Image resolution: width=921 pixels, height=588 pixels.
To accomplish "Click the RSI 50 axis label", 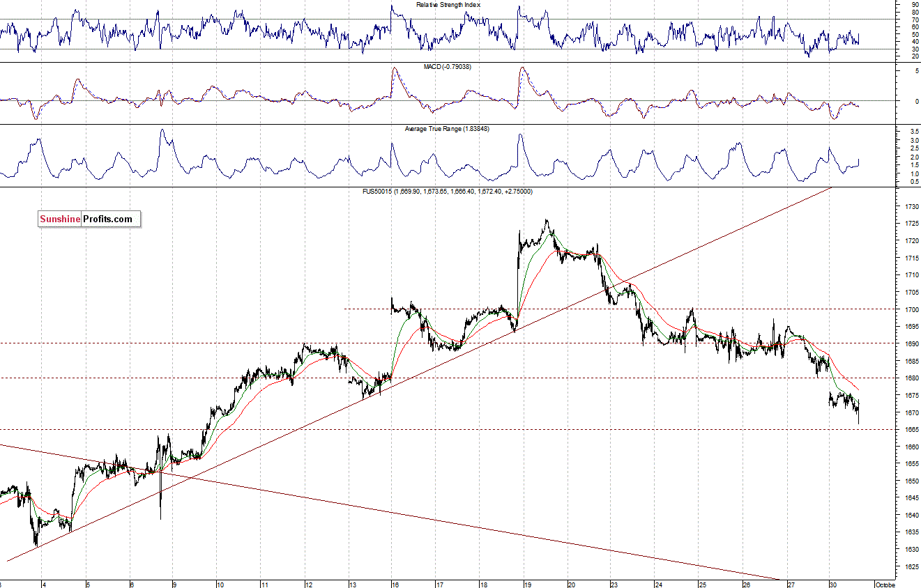I will pyautogui.click(x=914, y=34).
